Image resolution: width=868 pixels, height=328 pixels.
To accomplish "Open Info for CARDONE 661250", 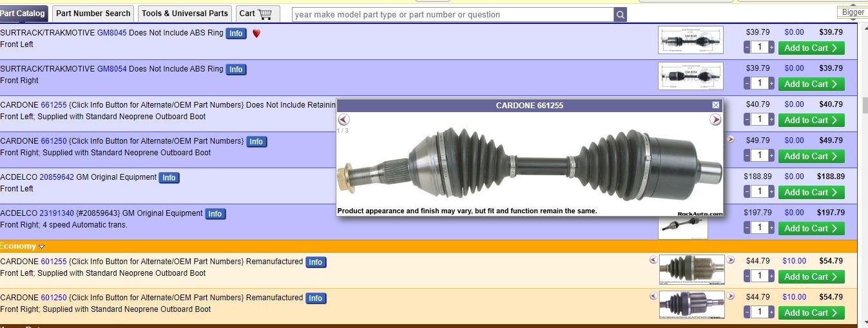I will [256, 141].
